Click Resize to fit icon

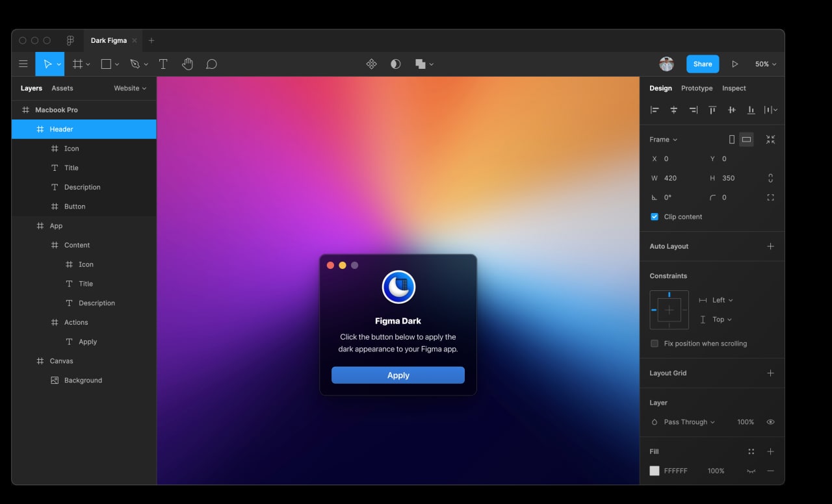(x=770, y=139)
